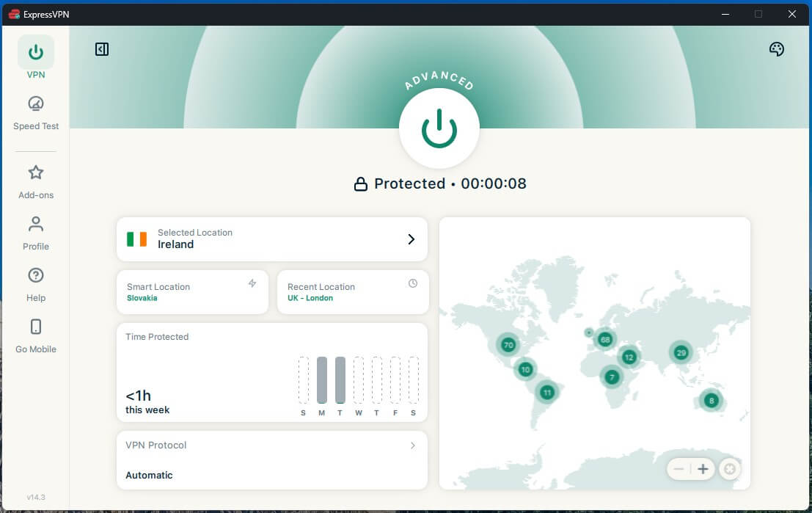Click the Ireland flag icon
Viewport: 812px width, 513px height.
tap(136, 239)
